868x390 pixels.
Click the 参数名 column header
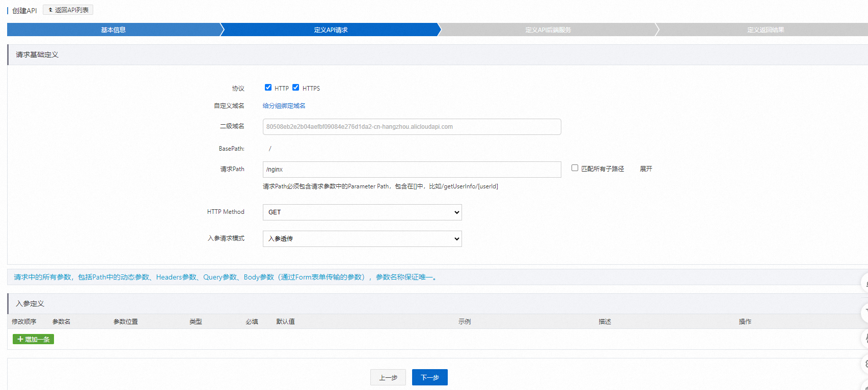click(61, 321)
